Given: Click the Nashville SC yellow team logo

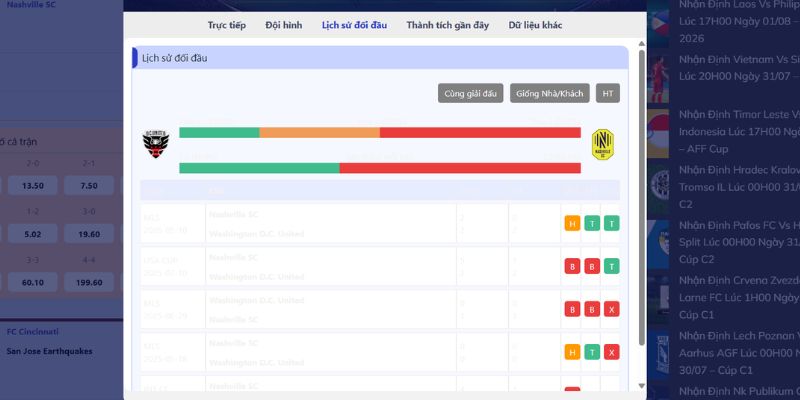Looking at the screenshot, I should click(603, 144).
